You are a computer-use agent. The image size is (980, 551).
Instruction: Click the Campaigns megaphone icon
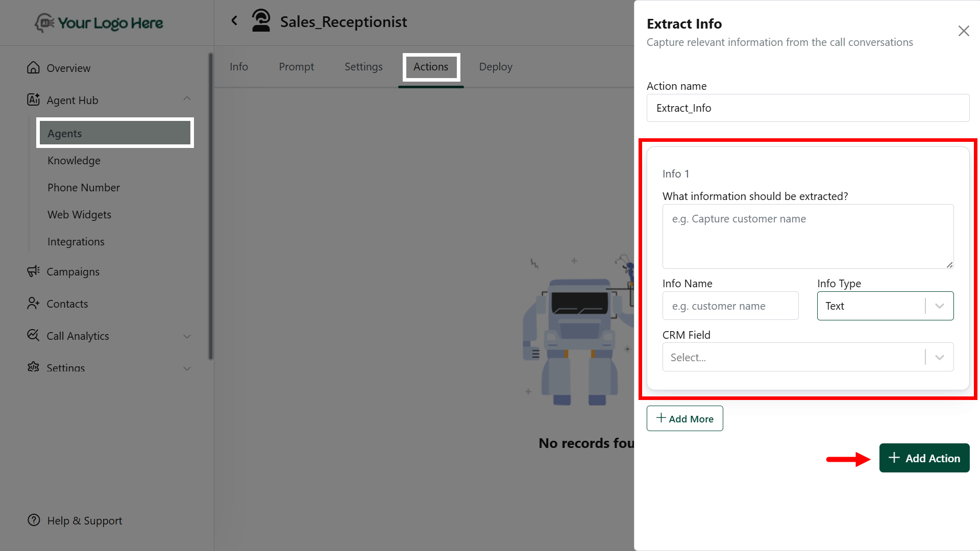[x=33, y=271]
